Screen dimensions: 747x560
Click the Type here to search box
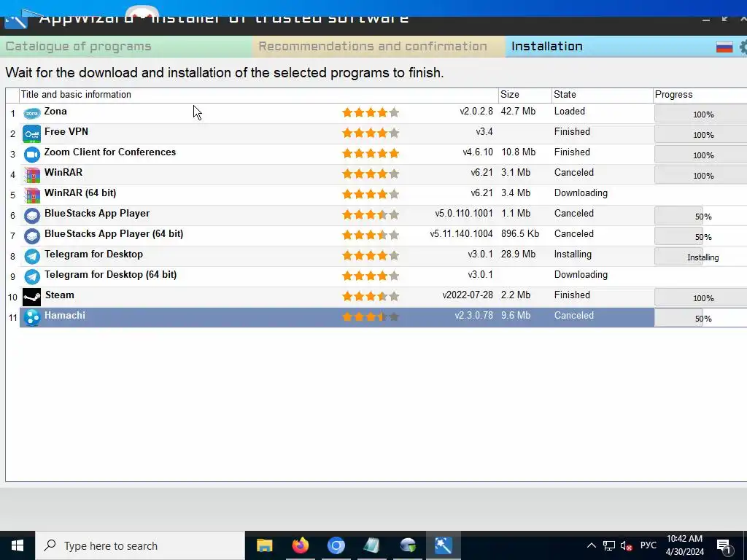140,545
